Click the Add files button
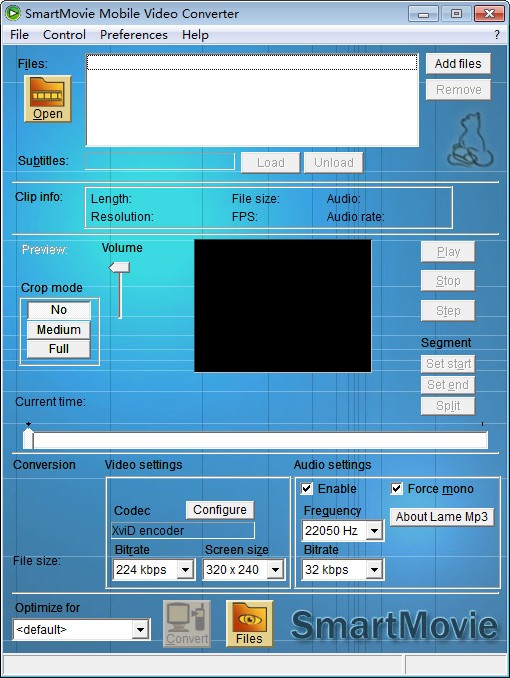 pyautogui.click(x=458, y=64)
